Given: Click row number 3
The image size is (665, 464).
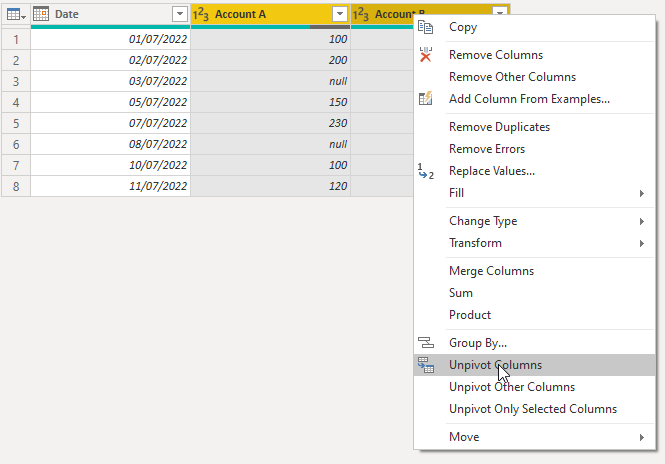Looking at the screenshot, I should pyautogui.click(x=16, y=81).
